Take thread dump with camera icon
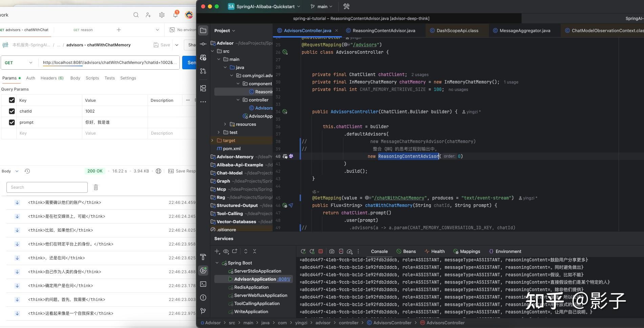This screenshot has width=644, height=328. [x=332, y=251]
